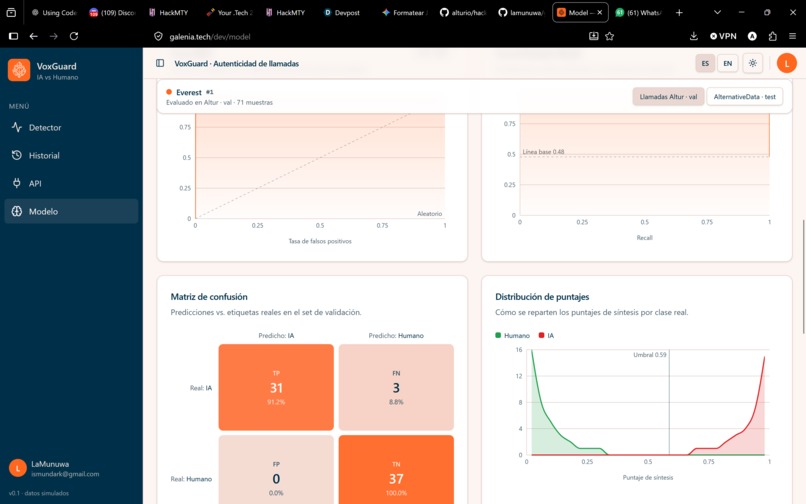The image size is (806, 504).
Task: Click the Puntaje de síntesis axis label
Action: point(648,477)
